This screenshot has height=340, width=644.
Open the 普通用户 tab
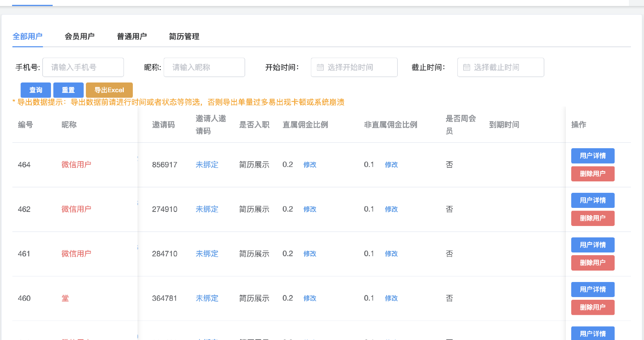[x=132, y=36]
